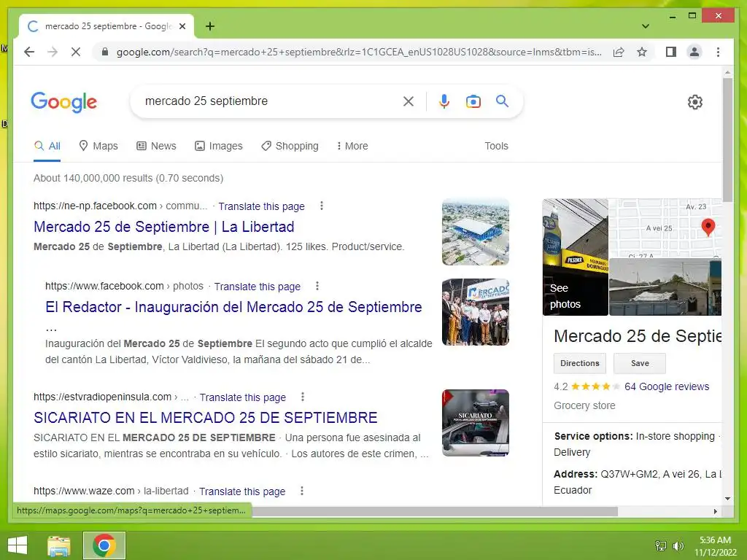The height and width of the screenshot is (560, 747).
Task: View site info via the lock icon
Action: click(x=105, y=52)
